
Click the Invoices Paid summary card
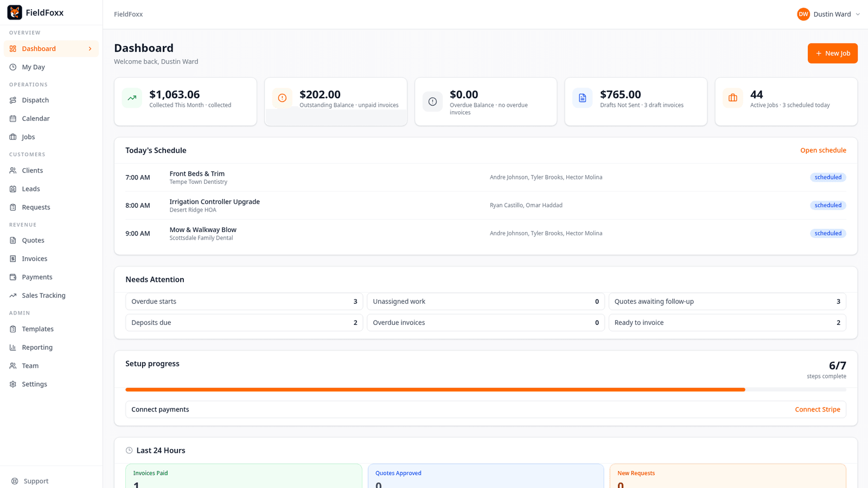coord(244,476)
